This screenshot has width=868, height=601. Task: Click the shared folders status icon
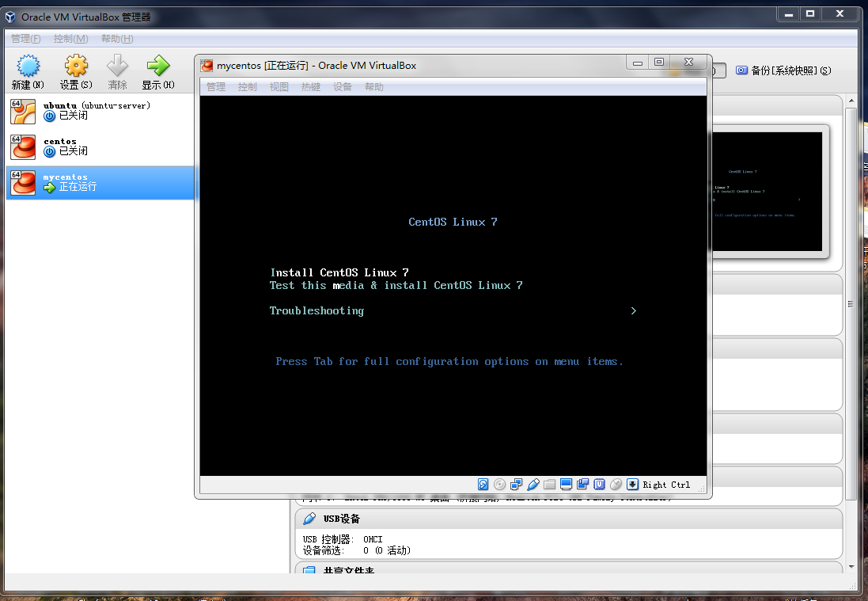(549, 485)
